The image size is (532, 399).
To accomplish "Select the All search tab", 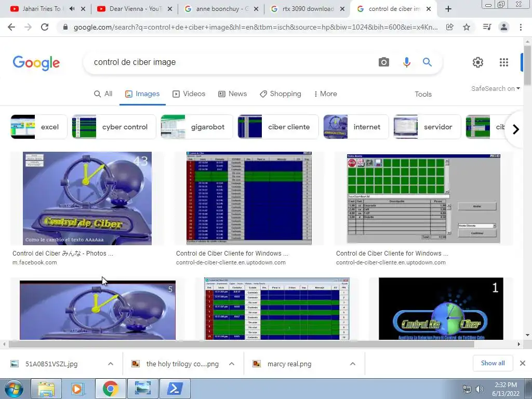I will tap(103, 94).
